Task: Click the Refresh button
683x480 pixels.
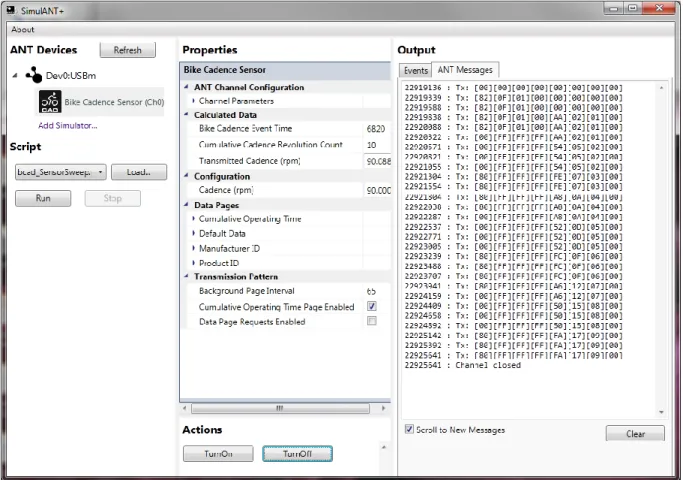Action: 128,50
